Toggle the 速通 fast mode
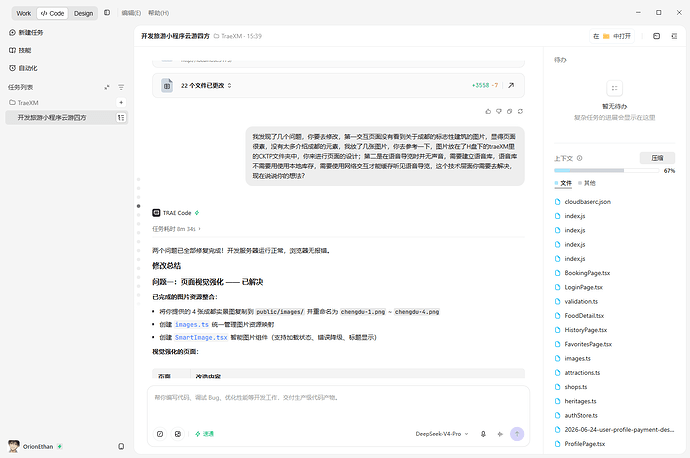Viewport: 690px width, 458px height. click(x=204, y=434)
